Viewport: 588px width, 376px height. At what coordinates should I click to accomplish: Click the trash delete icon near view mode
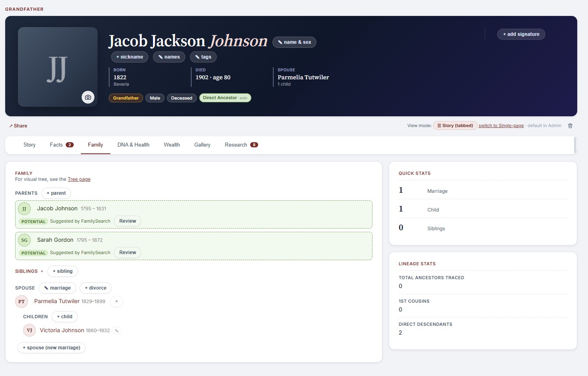[570, 125]
